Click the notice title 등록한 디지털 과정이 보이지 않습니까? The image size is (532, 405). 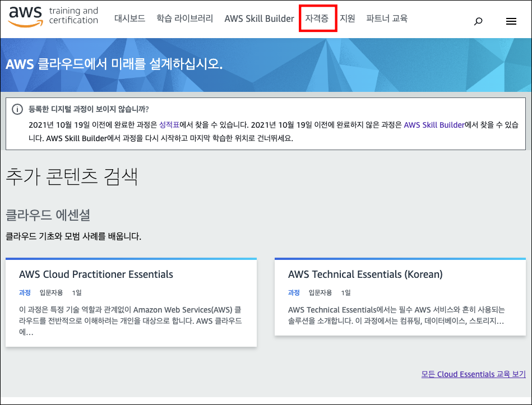coord(89,109)
